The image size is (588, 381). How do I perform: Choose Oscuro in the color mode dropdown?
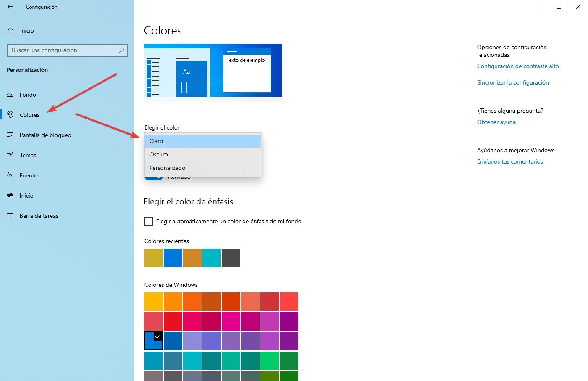coord(203,154)
